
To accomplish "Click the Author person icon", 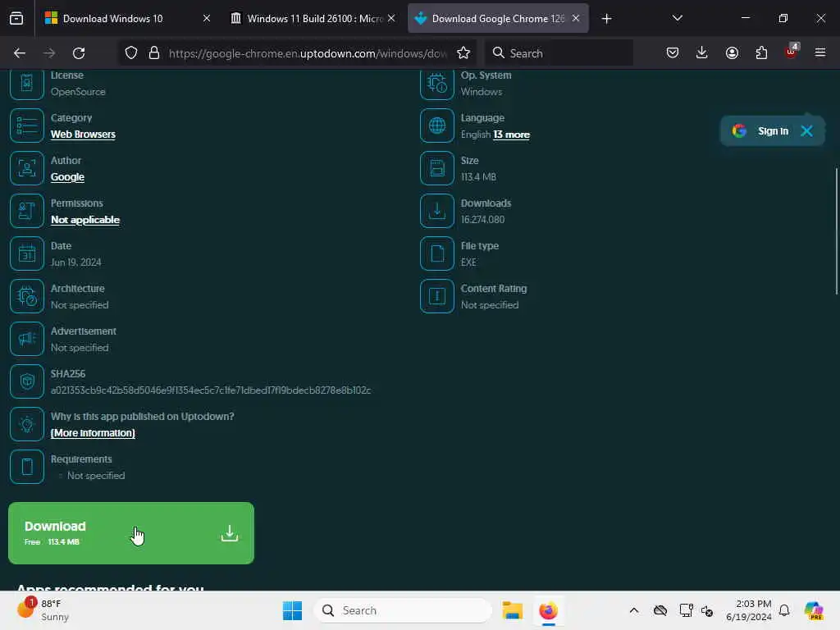I will coord(27,168).
